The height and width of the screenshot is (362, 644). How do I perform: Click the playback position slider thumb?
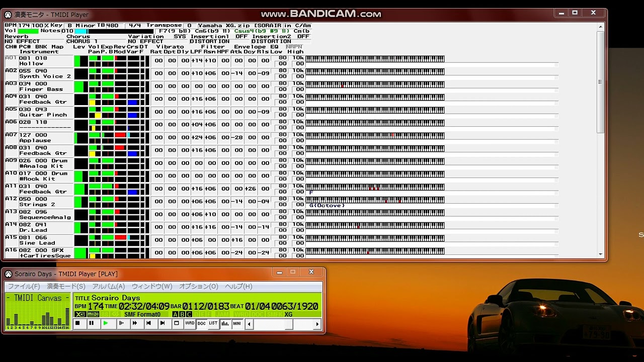point(289,324)
